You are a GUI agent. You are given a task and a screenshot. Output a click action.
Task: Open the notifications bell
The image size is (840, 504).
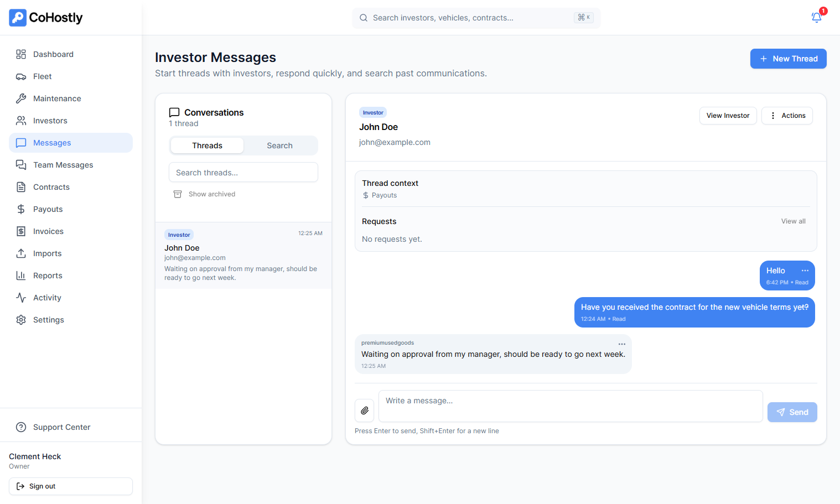coord(816,18)
